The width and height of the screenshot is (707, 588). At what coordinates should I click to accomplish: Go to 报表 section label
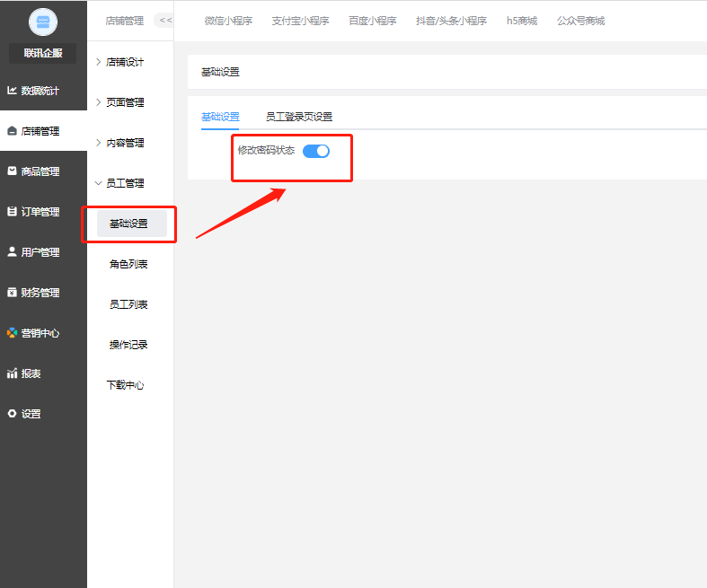31,373
